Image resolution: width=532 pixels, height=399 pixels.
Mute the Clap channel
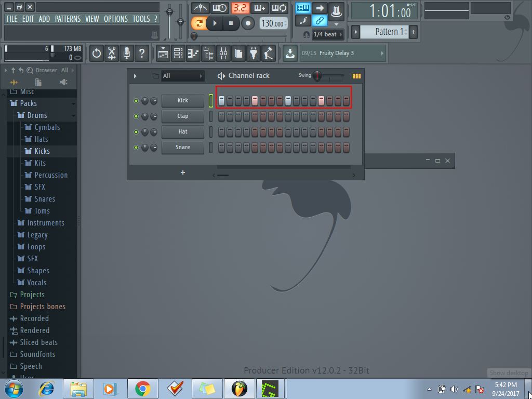136,116
